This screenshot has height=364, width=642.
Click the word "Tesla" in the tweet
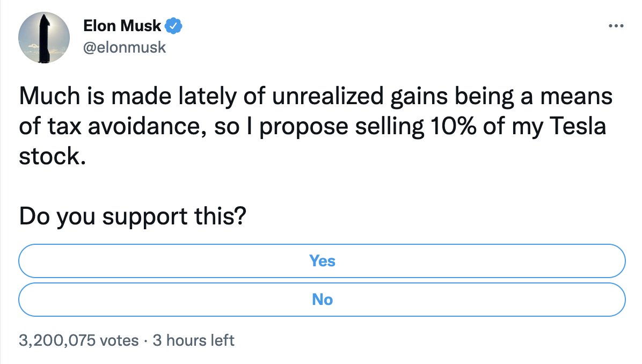point(578,126)
